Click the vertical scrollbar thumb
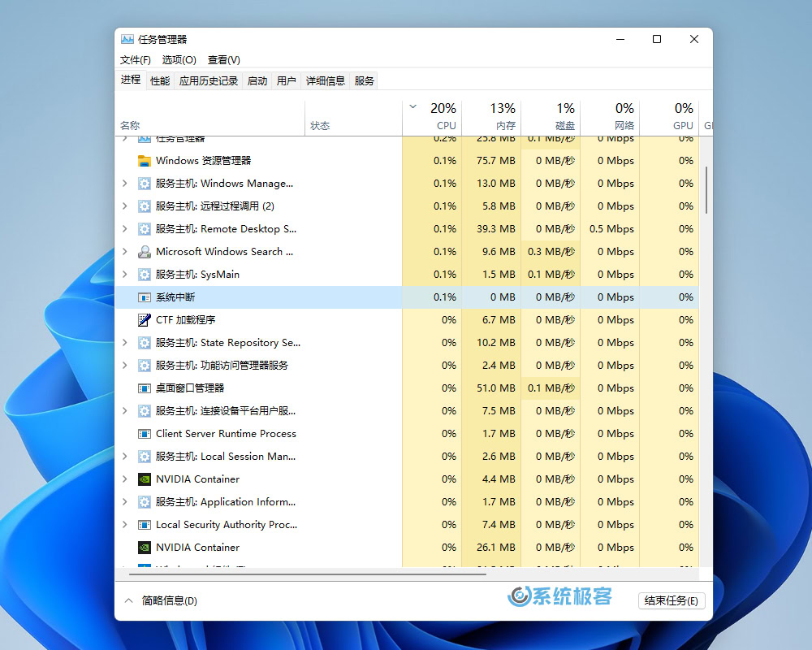This screenshot has height=650, width=812. [706, 190]
